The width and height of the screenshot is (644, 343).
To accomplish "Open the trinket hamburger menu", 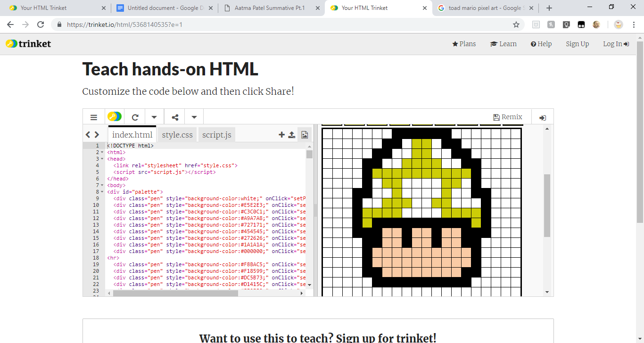I will (94, 117).
